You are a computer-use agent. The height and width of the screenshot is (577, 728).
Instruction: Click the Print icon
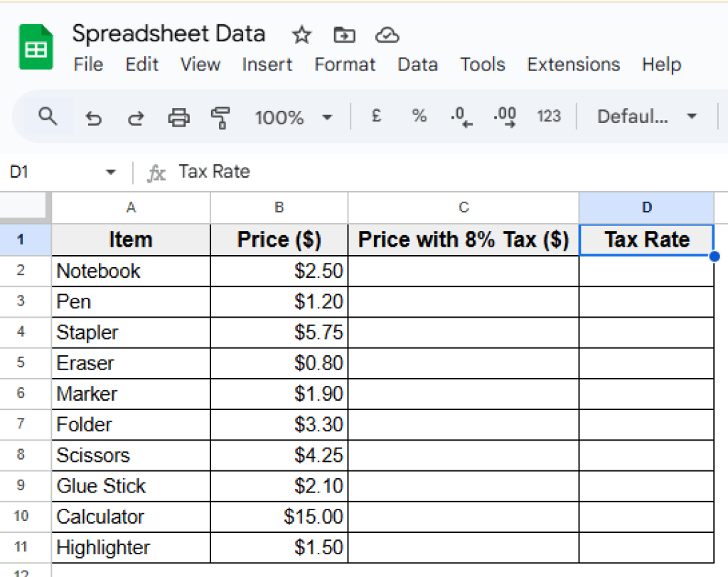179,116
